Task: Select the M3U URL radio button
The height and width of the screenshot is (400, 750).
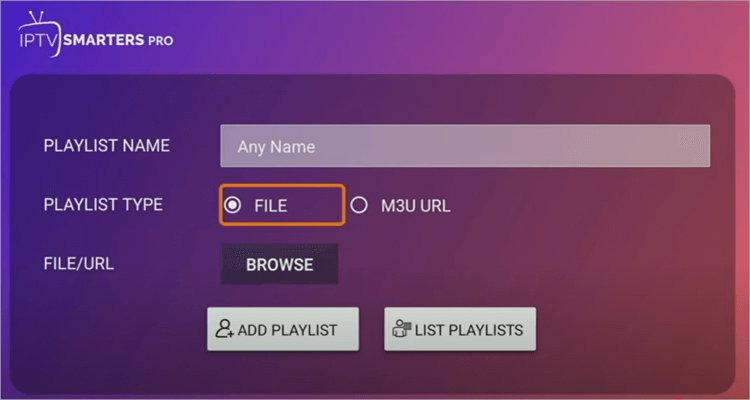Action: pos(359,206)
